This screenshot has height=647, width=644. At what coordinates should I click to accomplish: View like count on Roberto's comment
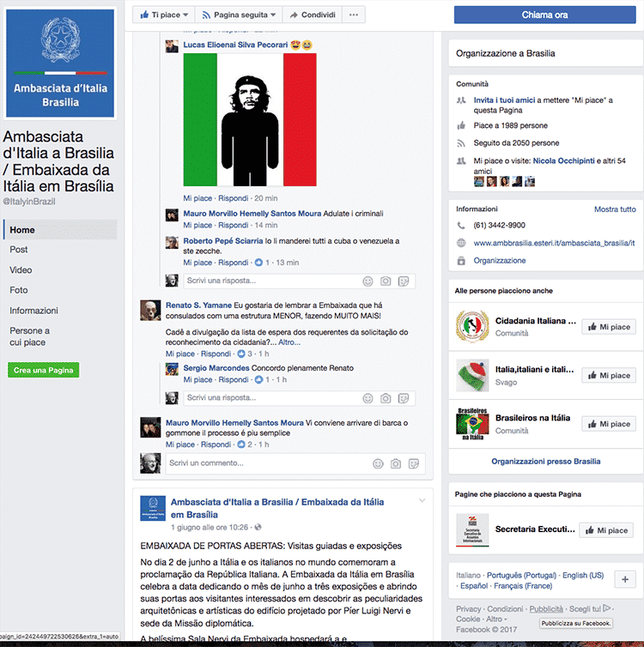coord(262,263)
